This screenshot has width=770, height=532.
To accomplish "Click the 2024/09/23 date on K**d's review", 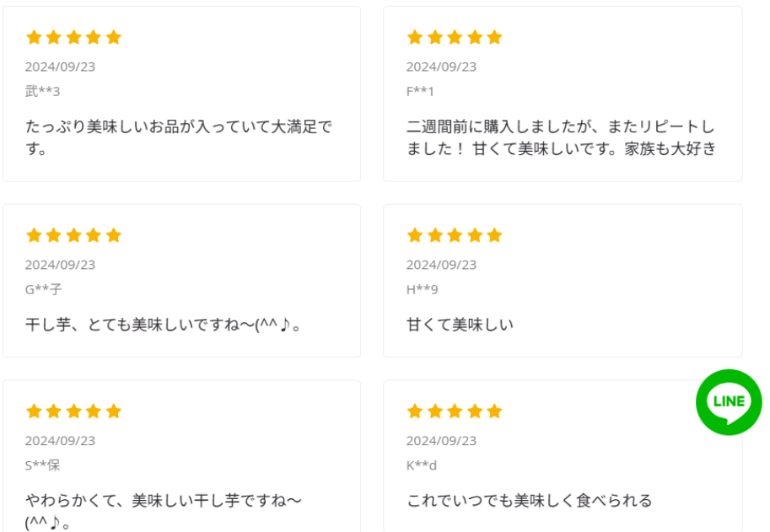I will (441, 441).
